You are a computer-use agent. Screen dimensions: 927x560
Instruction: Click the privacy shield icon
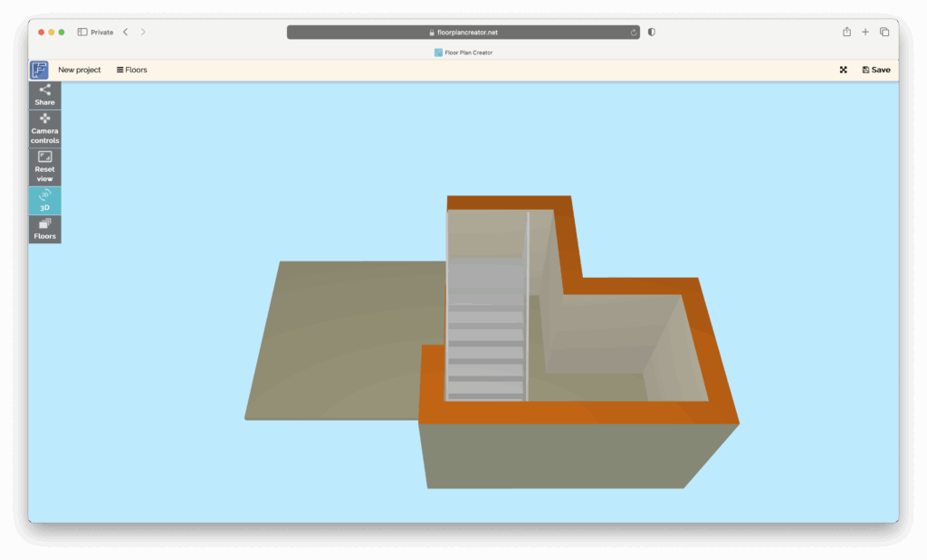(x=652, y=33)
